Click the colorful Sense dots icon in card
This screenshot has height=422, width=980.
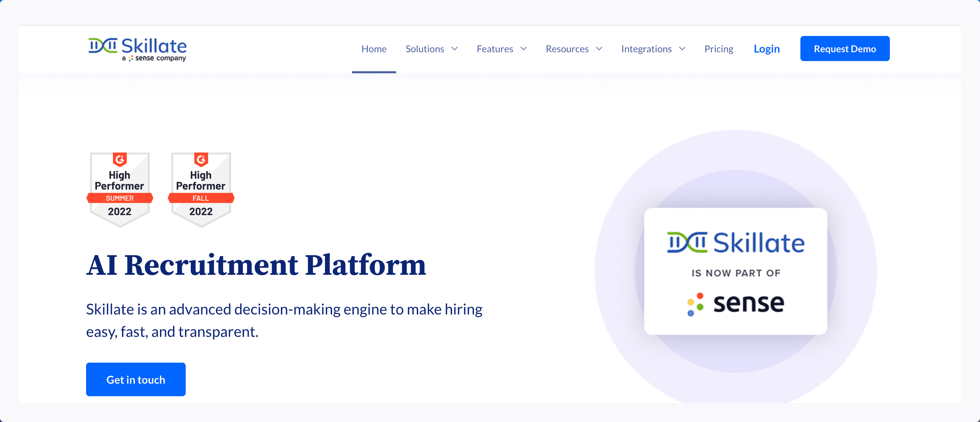(x=695, y=304)
